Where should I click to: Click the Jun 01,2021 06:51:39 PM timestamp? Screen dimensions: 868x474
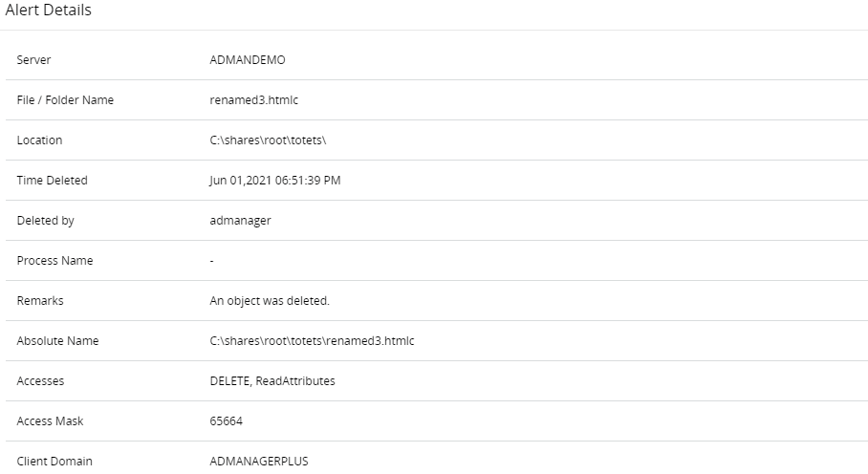click(x=275, y=181)
